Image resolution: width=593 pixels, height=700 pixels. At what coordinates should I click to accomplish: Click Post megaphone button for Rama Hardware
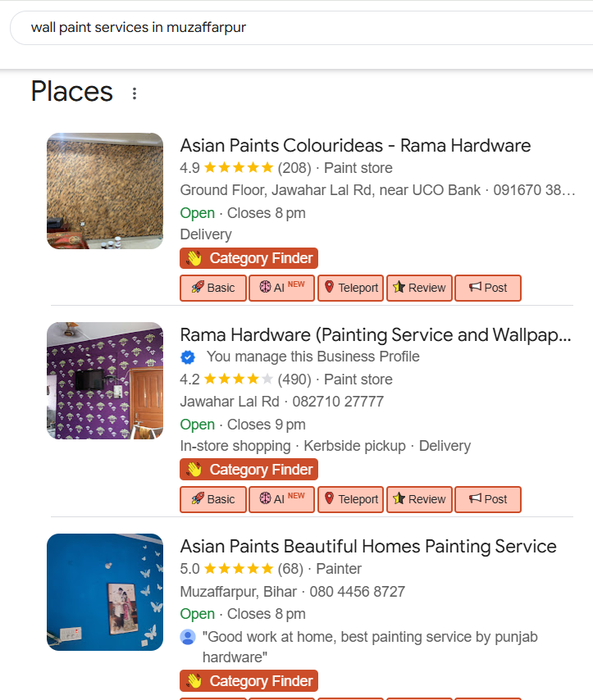point(487,499)
